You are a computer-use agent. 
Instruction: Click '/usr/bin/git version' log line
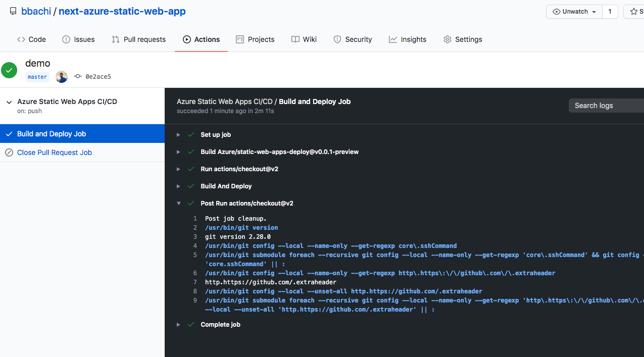tap(241, 228)
